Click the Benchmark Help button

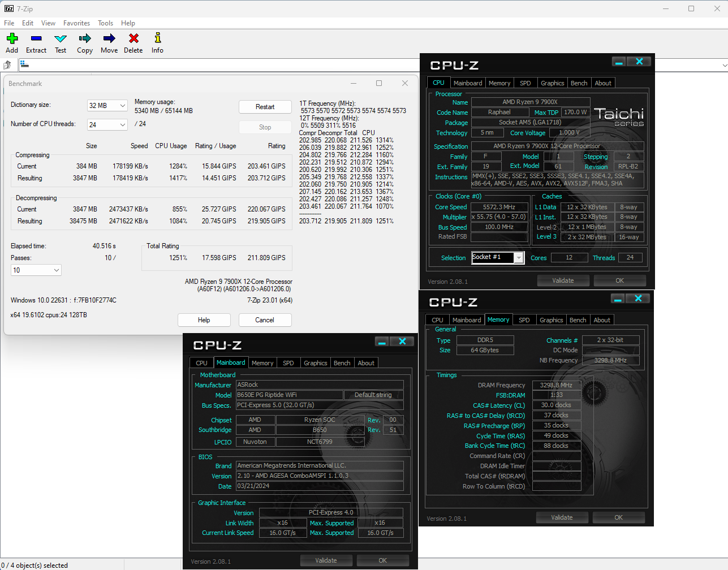[x=204, y=320]
